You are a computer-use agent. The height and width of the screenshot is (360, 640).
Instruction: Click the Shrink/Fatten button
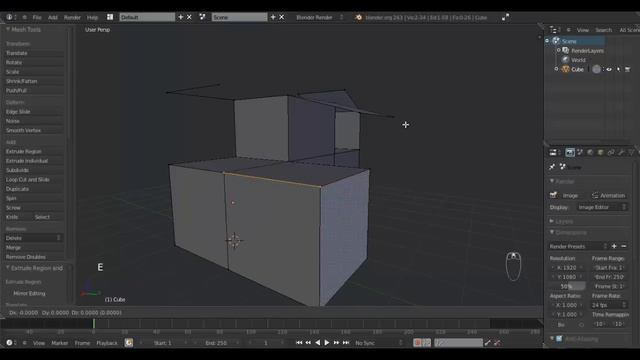pos(34,81)
